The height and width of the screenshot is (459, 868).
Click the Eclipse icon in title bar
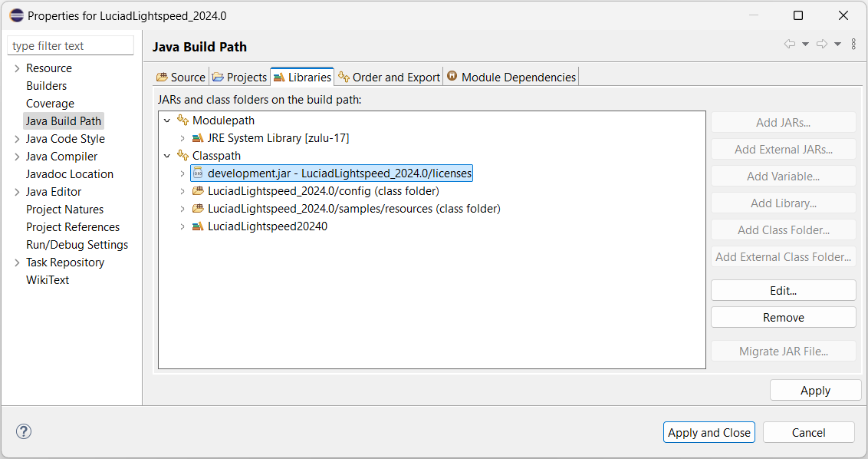click(x=17, y=15)
